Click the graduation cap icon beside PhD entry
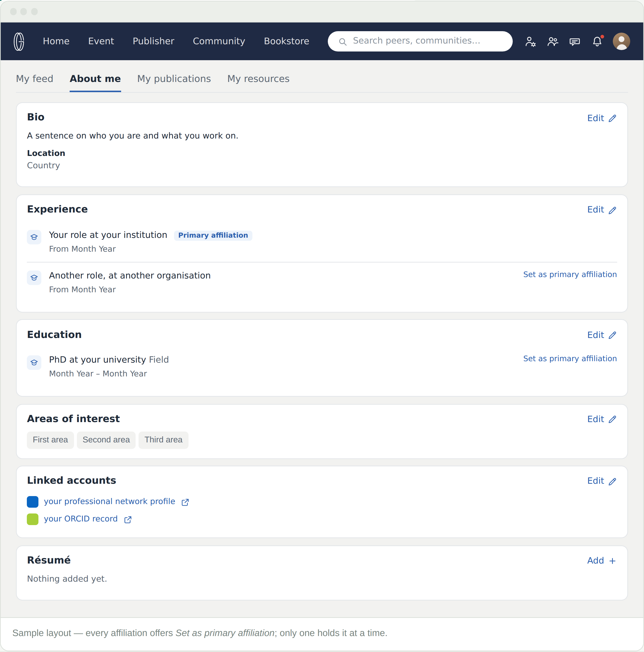 click(x=34, y=362)
